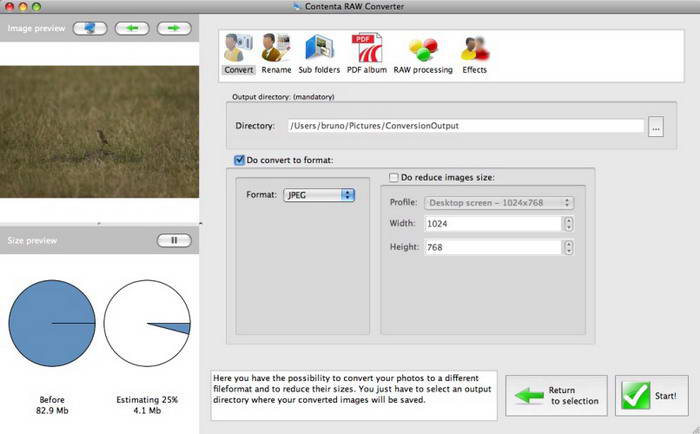This screenshot has height=434, width=700.
Task: Browse for output directory with ellipsis button
Action: point(655,126)
